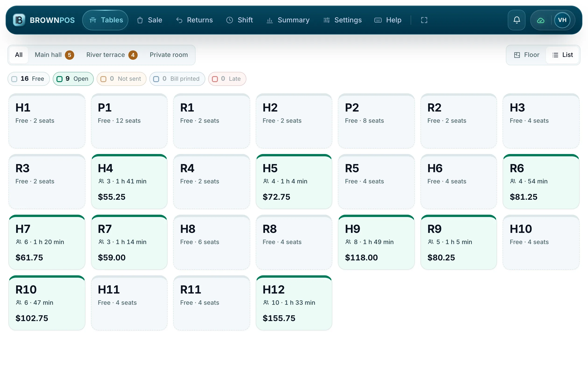Open the Shift page

[239, 20]
